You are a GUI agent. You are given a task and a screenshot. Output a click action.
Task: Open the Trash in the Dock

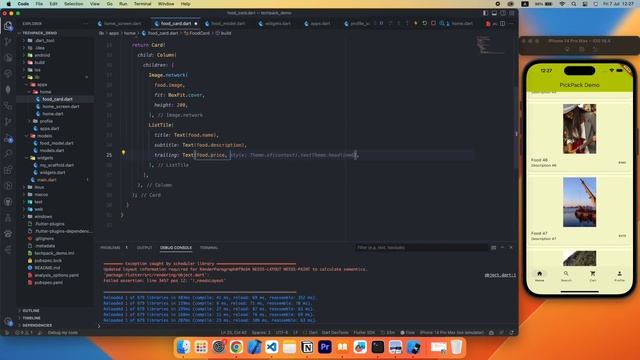click(456, 347)
